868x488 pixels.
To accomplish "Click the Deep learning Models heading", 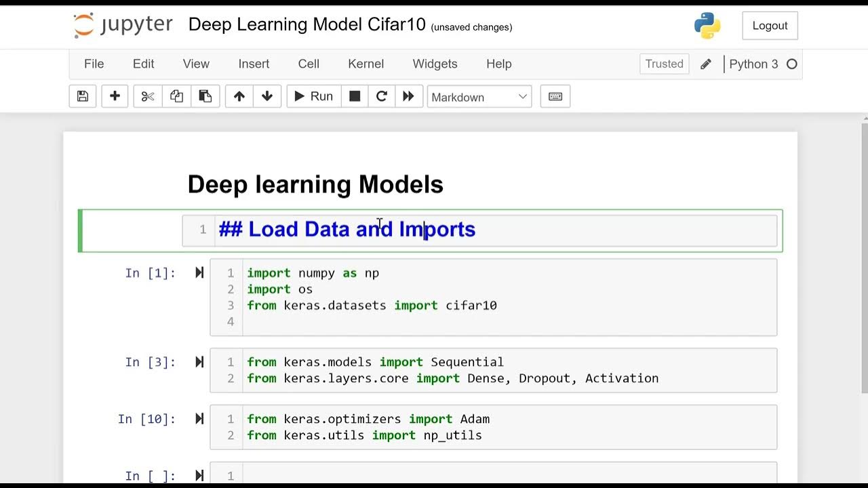I will coord(315,184).
